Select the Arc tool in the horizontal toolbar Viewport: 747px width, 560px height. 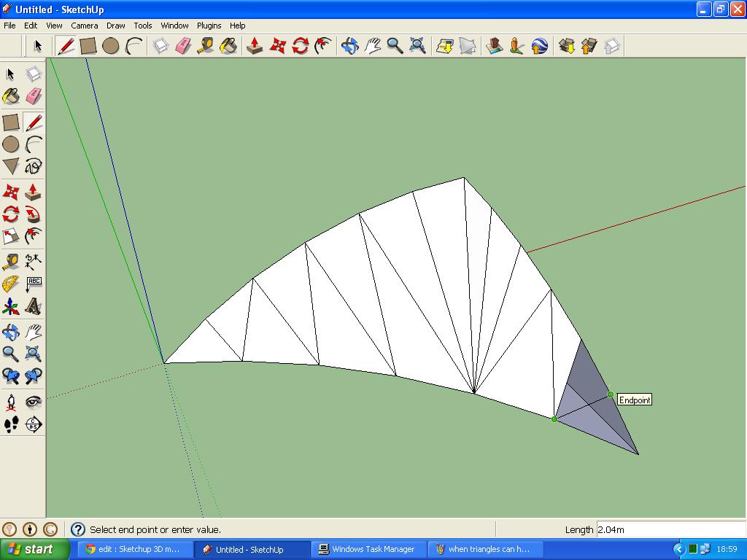coord(134,46)
